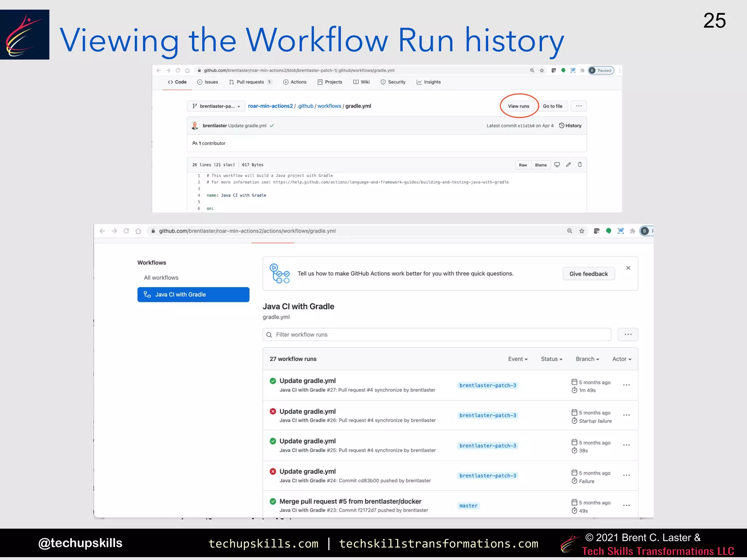
Task: Open the Security tab
Action: [393, 82]
